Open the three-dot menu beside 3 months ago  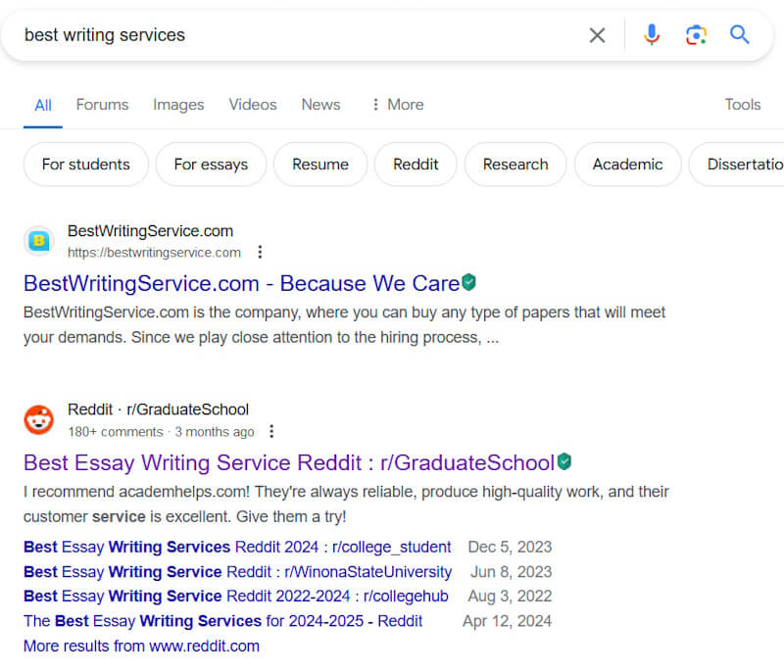point(271,431)
